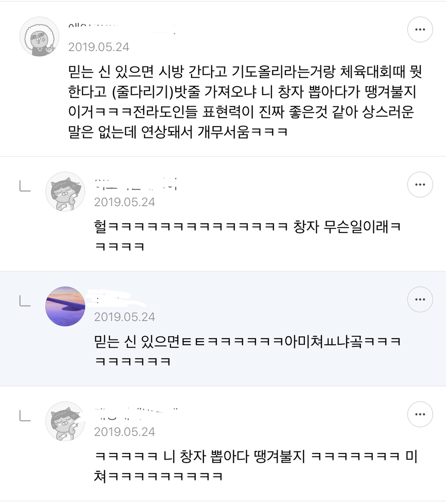
Task: Click the date 2019.05.24 on top comment
Action: click(99, 47)
